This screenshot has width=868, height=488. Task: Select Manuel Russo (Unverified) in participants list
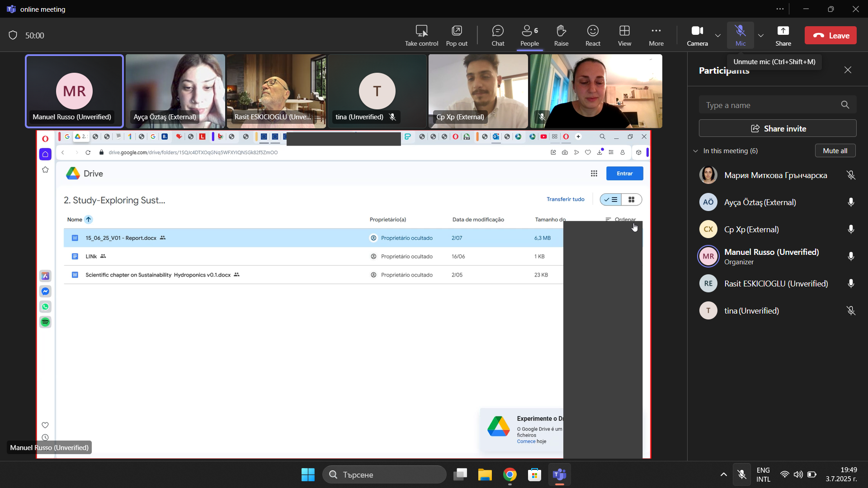(777, 256)
